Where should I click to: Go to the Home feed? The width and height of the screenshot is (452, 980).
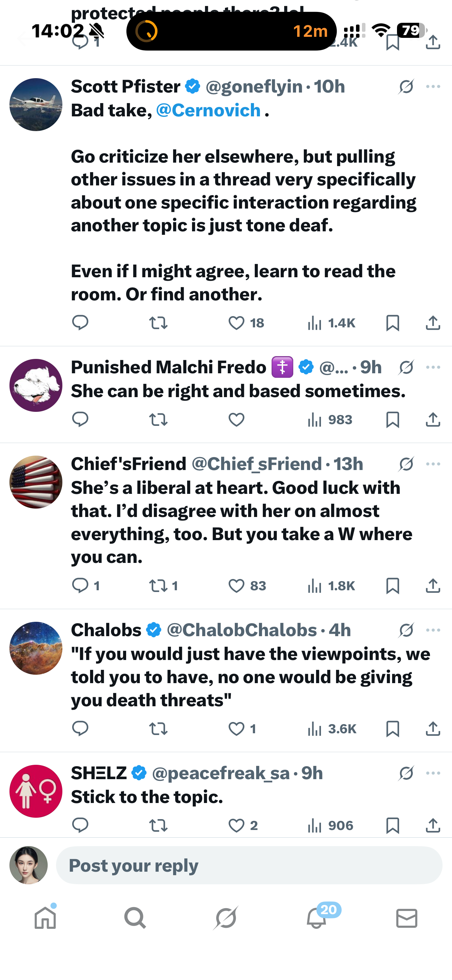click(x=45, y=918)
